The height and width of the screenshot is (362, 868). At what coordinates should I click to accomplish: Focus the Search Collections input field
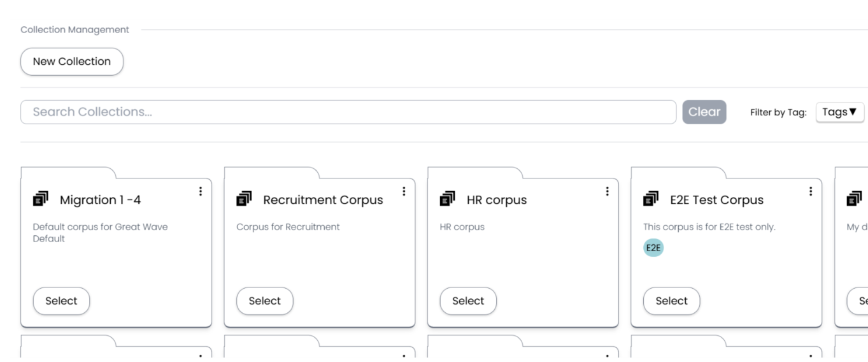click(348, 112)
